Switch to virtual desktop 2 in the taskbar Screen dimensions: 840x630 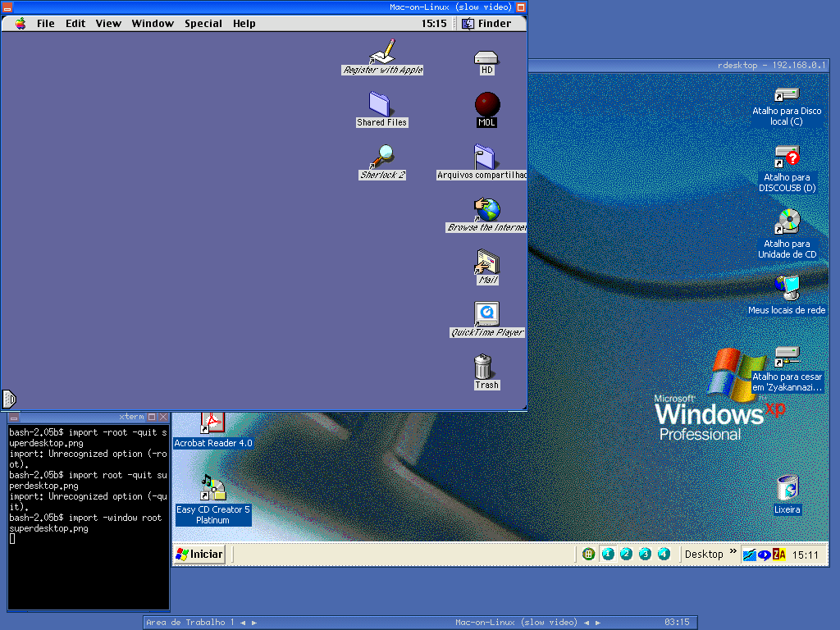click(626, 554)
